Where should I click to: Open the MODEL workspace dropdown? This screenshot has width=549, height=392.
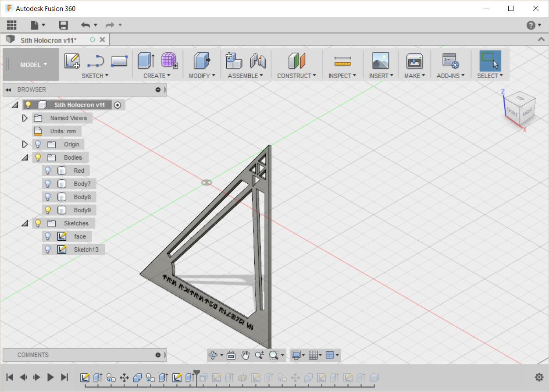[33, 64]
